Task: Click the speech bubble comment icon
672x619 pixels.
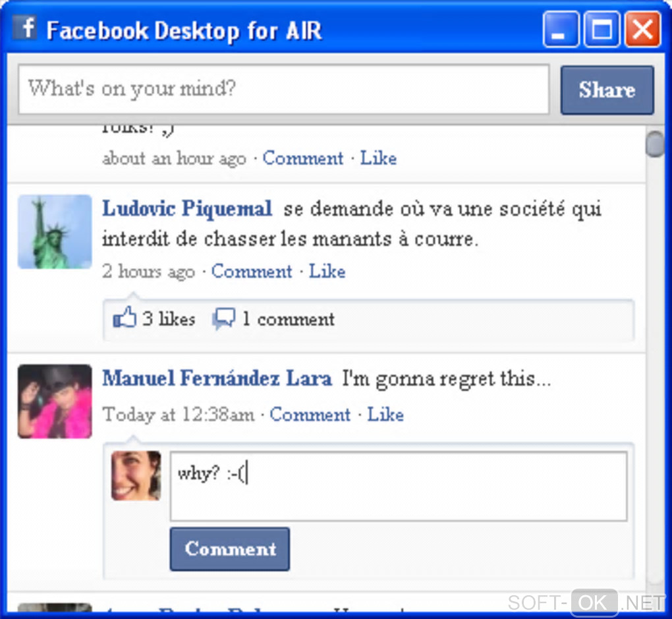Action: pos(224,318)
